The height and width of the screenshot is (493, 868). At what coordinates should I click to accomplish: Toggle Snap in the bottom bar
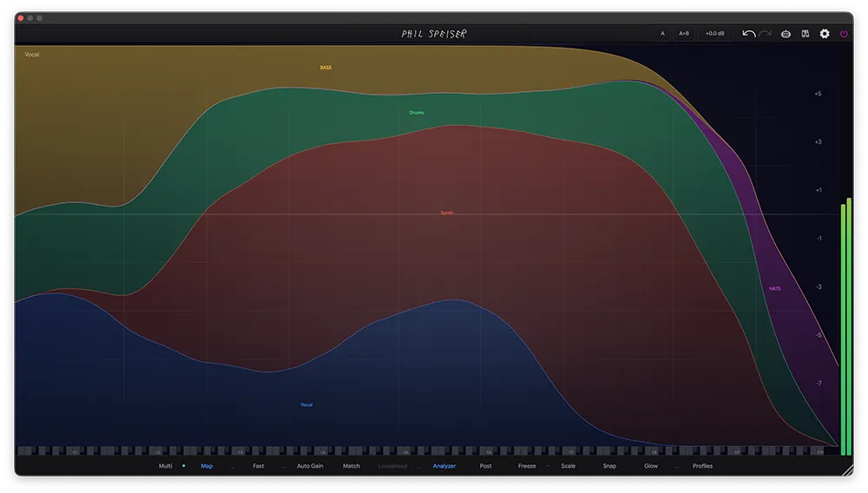point(609,466)
